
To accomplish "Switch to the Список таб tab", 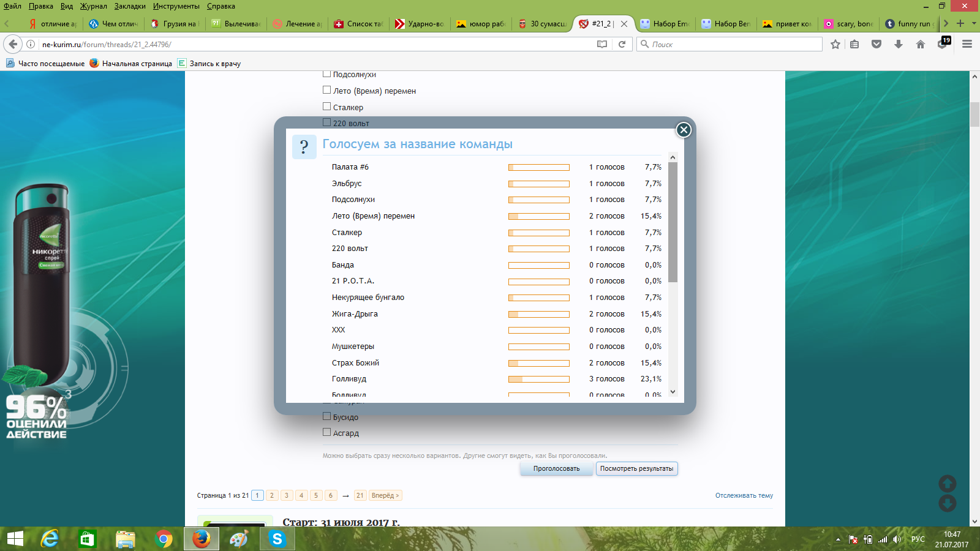I will coord(358,24).
